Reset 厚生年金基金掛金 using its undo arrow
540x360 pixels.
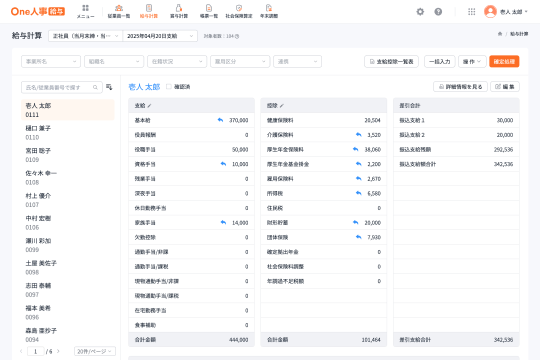tap(359, 164)
